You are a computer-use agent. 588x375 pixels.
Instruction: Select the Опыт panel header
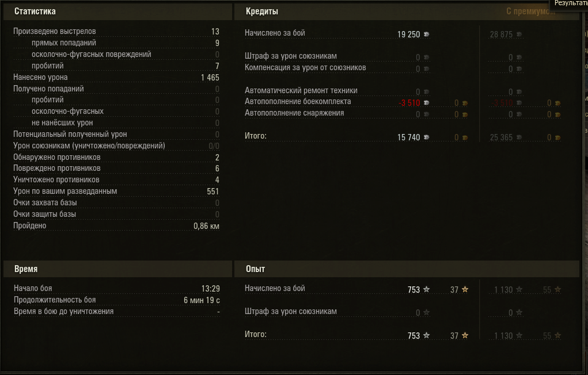tap(255, 269)
